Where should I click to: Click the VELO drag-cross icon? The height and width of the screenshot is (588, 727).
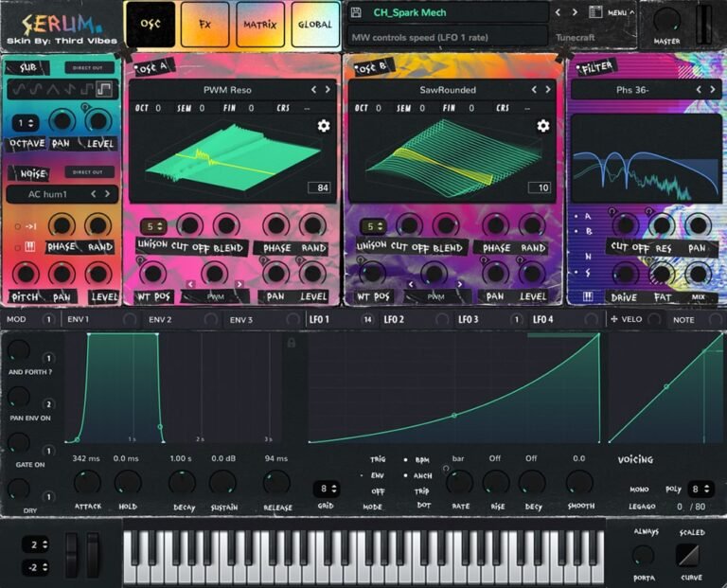[613, 319]
